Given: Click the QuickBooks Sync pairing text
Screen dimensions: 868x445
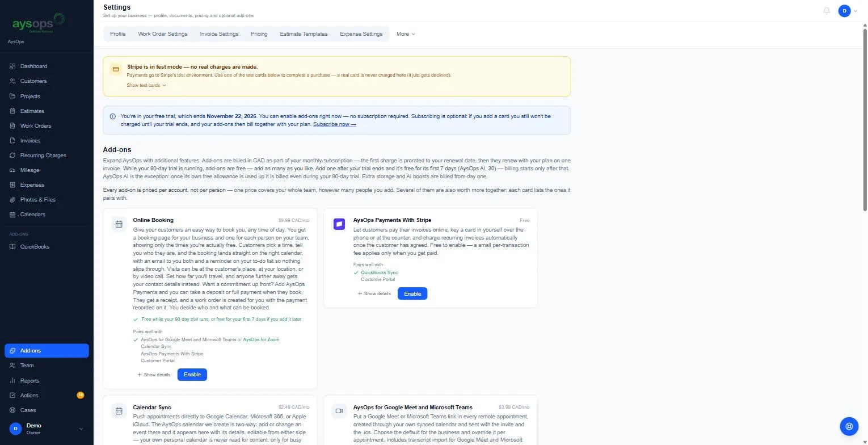Looking at the screenshot, I should click(380, 273).
